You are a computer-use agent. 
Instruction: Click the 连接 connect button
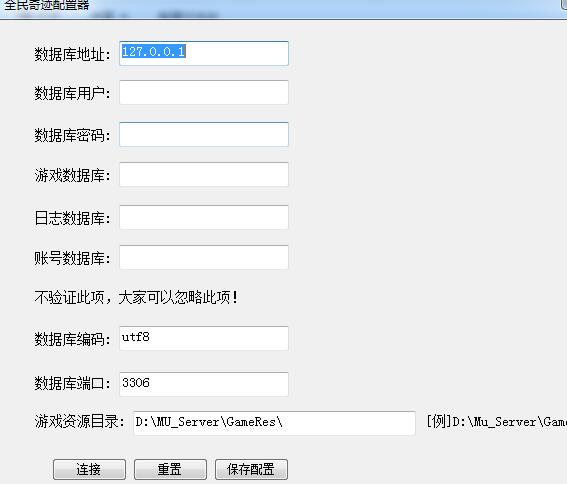click(x=89, y=470)
